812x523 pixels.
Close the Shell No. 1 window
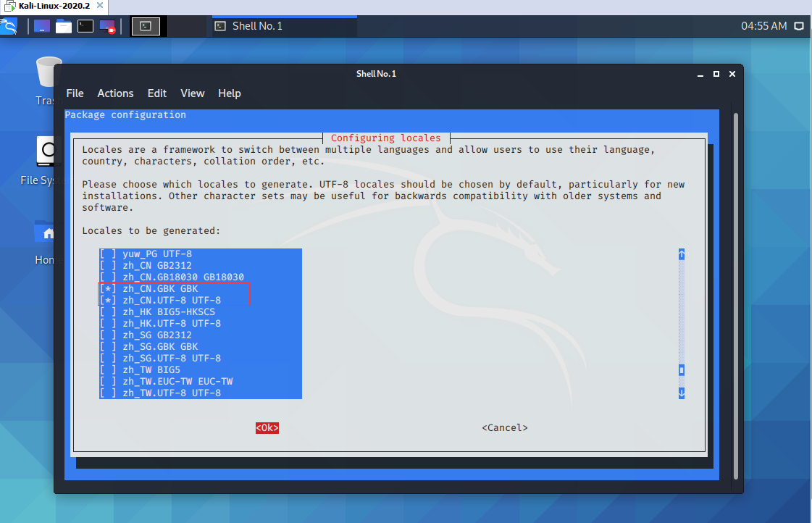pos(732,74)
